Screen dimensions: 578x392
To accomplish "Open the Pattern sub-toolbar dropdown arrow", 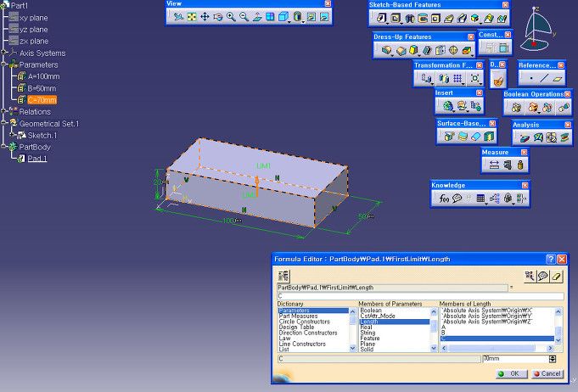I will [463, 84].
